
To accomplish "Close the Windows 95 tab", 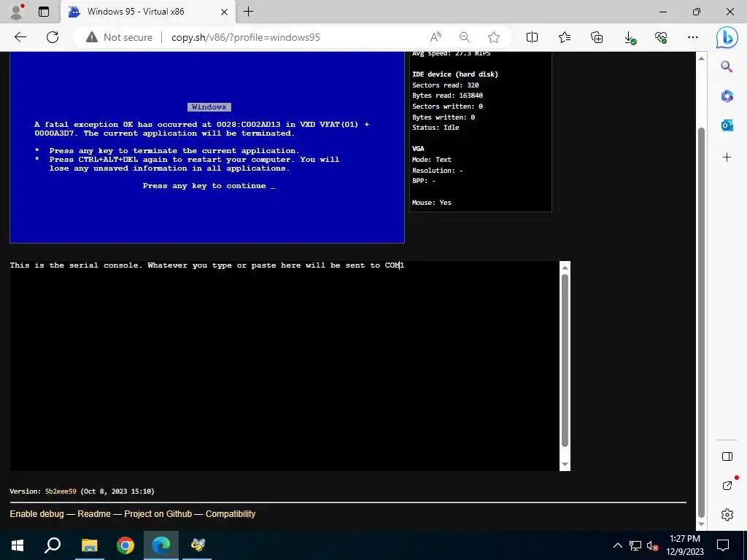I will 225,12.
